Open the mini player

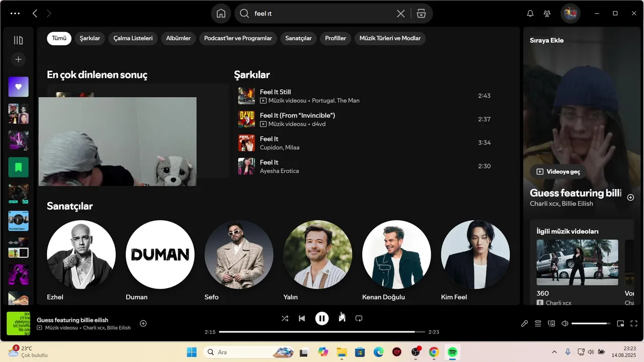click(x=620, y=324)
